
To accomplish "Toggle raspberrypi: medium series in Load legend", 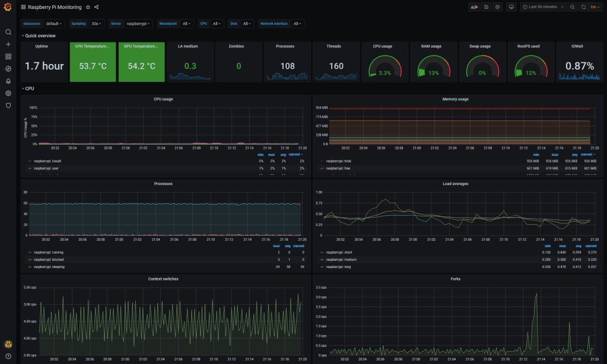I will pyautogui.click(x=341, y=260).
